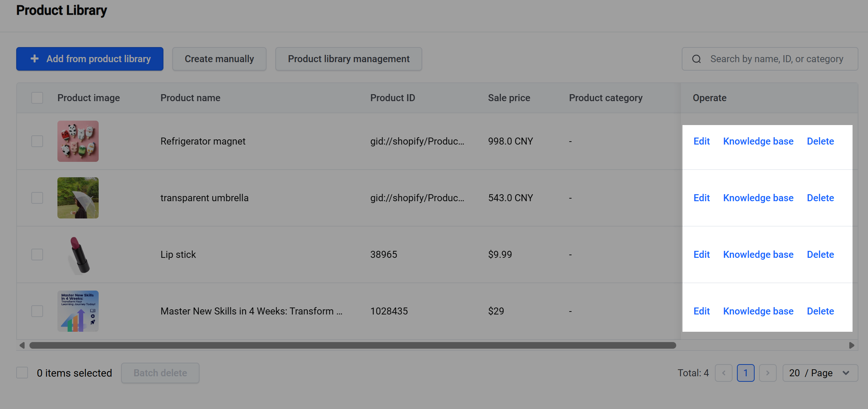The height and width of the screenshot is (409, 868).
Task: Select all products header checkbox
Action: tap(37, 98)
